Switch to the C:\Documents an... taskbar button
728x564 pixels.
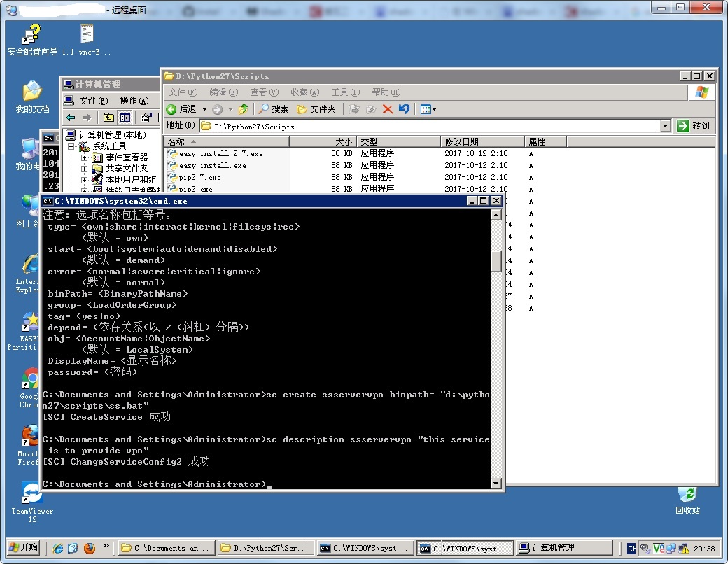click(x=167, y=548)
